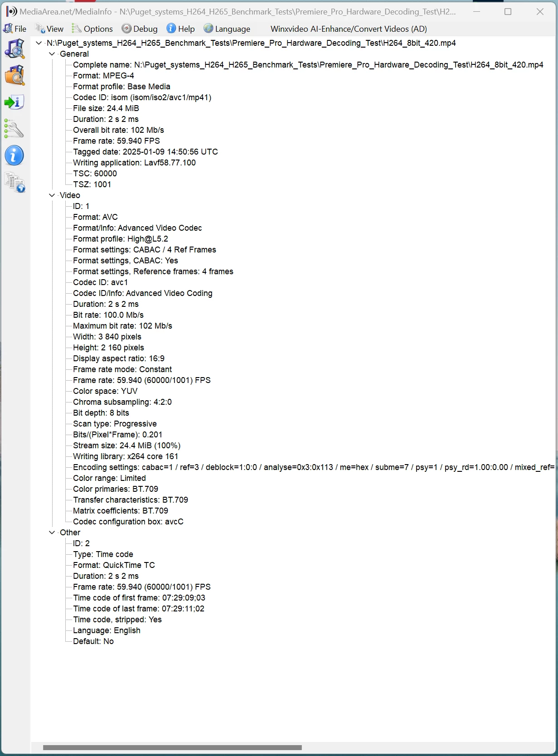The height and width of the screenshot is (756, 558).
Task: Select 'Frame rate: 59.940 FPS' row in General
Action: point(116,141)
